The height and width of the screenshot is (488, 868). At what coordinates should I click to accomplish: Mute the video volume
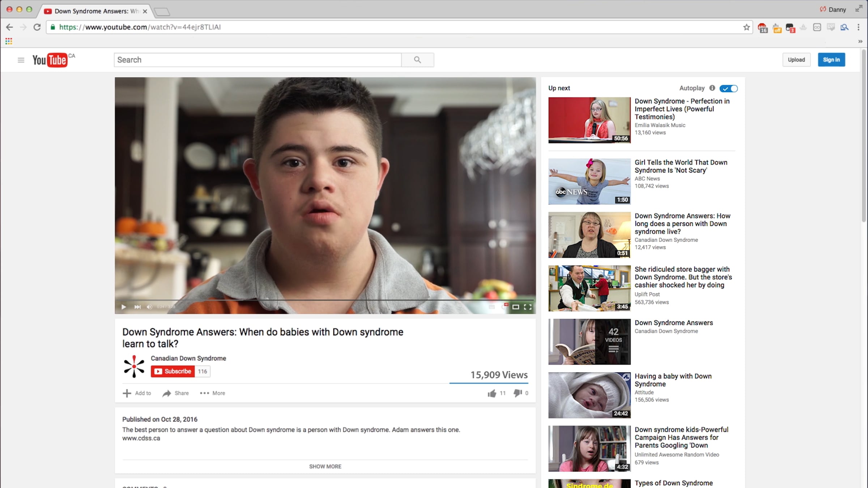[149, 307]
